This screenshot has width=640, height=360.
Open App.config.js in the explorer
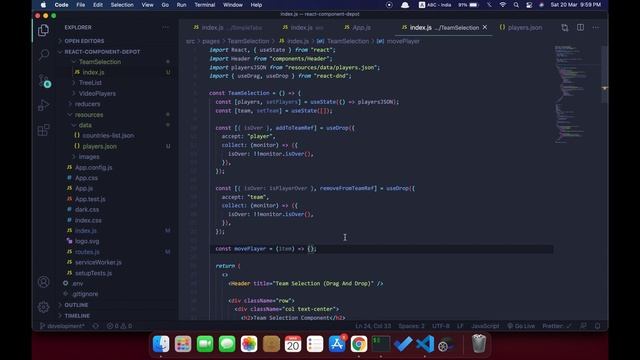[93, 167]
